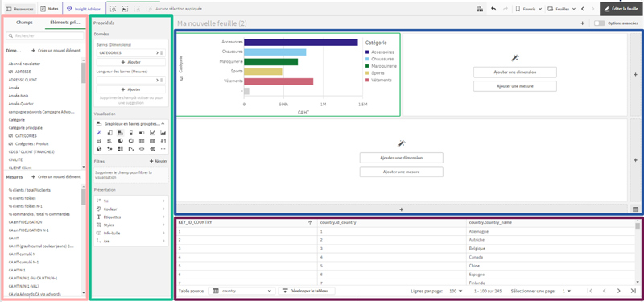This screenshot has width=644, height=302.
Task: Click the step back selection icon
Action: (x=125, y=9)
